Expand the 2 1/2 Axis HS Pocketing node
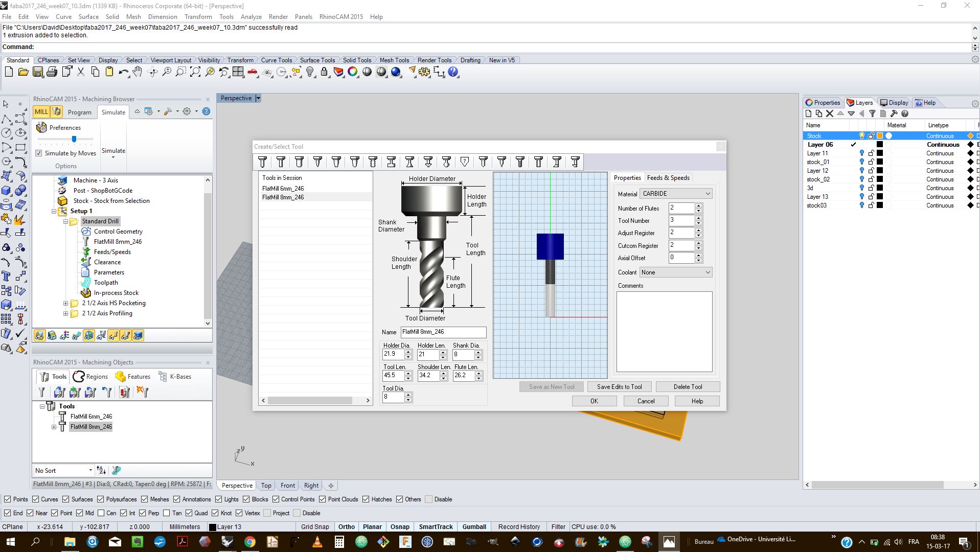Viewport: 980px width, 552px height. pyautogui.click(x=65, y=303)
